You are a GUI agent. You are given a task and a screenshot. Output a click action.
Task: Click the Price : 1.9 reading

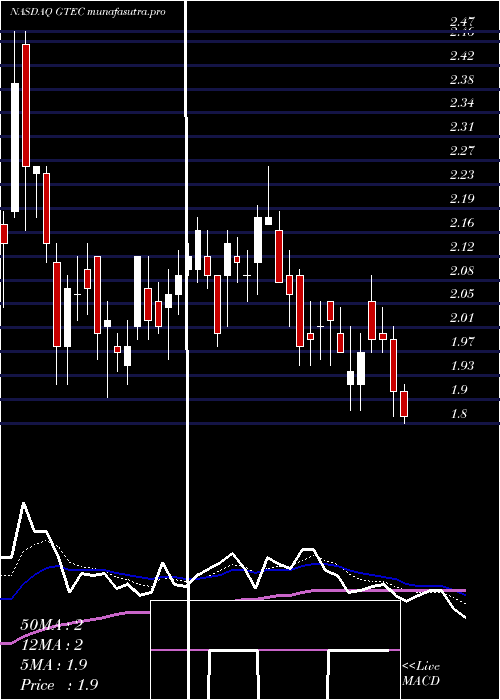(59, 685)
